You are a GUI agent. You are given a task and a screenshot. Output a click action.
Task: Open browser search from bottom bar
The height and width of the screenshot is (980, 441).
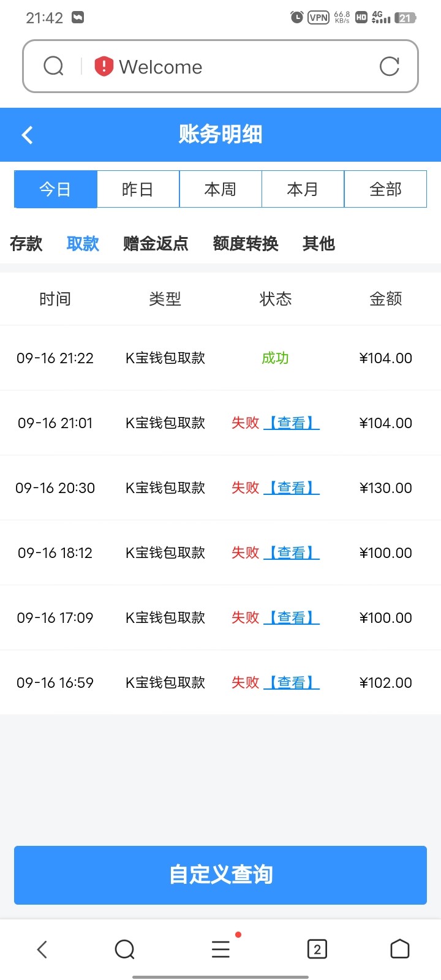(x=124, y=949)
